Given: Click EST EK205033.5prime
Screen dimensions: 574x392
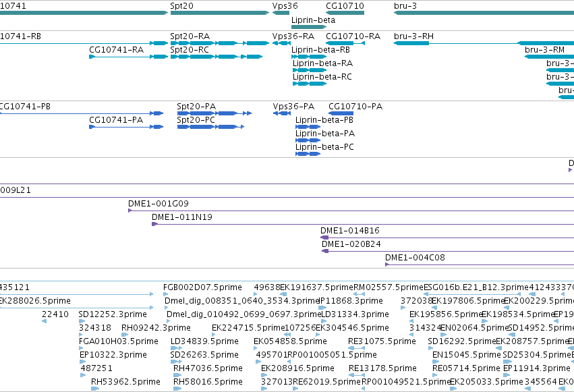Looking at the screenshot, I should click(486, 382).
